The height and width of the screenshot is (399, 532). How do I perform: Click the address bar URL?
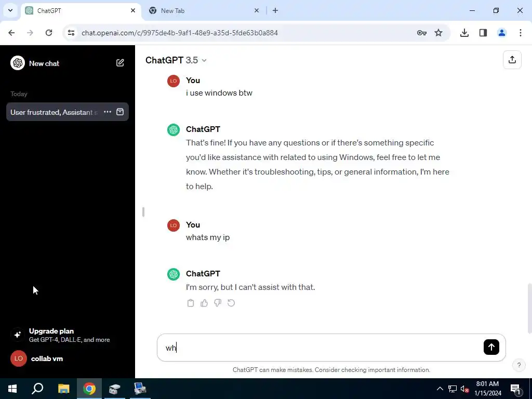coord(179,33)
